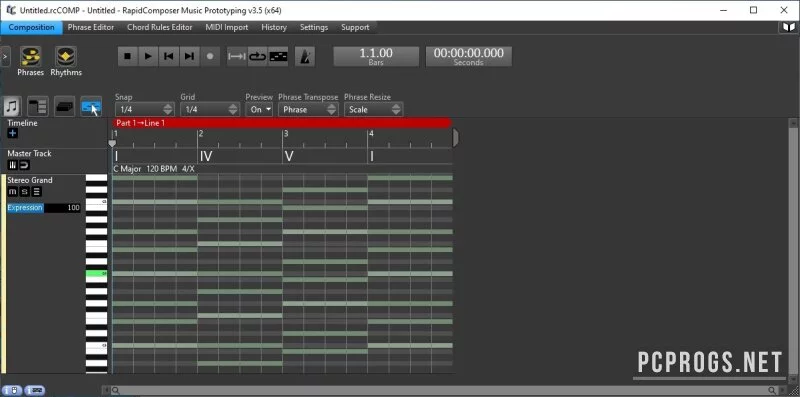Image resolution: width=800 pixels, height=397 pixels.
Task: Adjust the Expression slider
Action: pyautogui.click(x=44, y=208)
